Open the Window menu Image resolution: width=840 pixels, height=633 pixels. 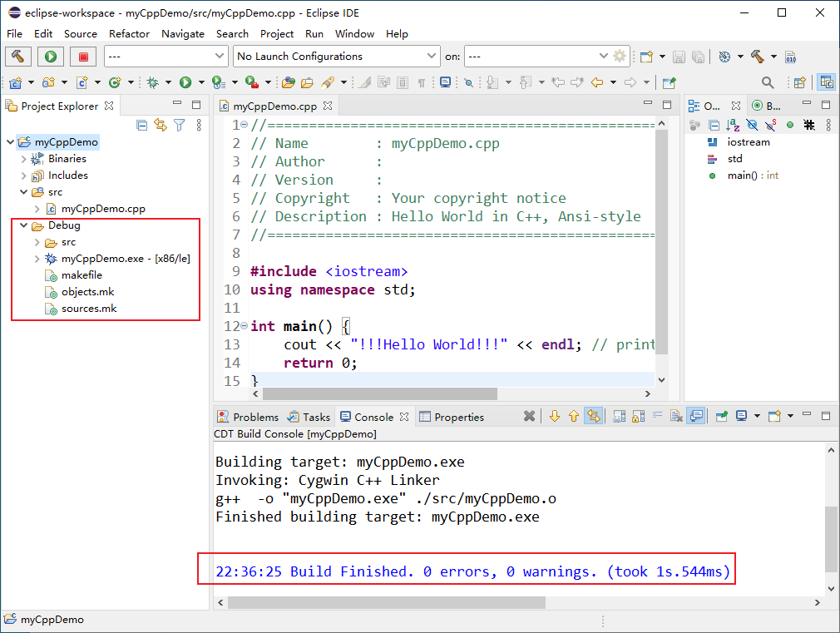pyautogui.click(x=354, y=34)
